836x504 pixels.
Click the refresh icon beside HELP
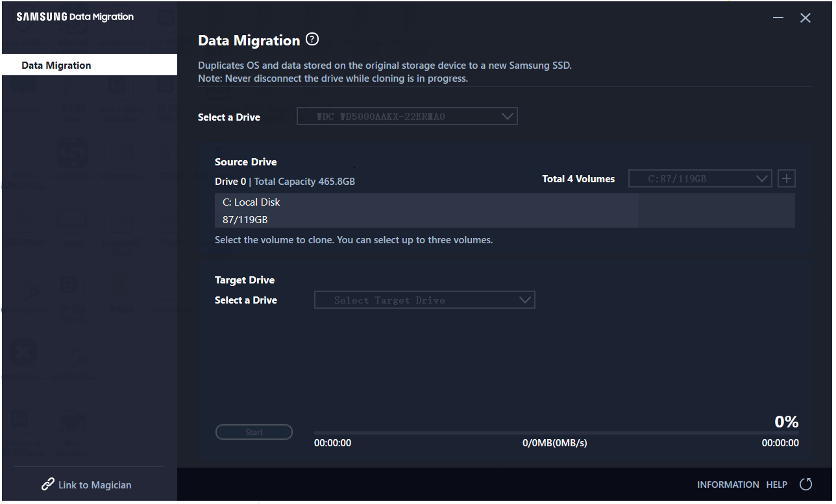click(x=806, y=485)
